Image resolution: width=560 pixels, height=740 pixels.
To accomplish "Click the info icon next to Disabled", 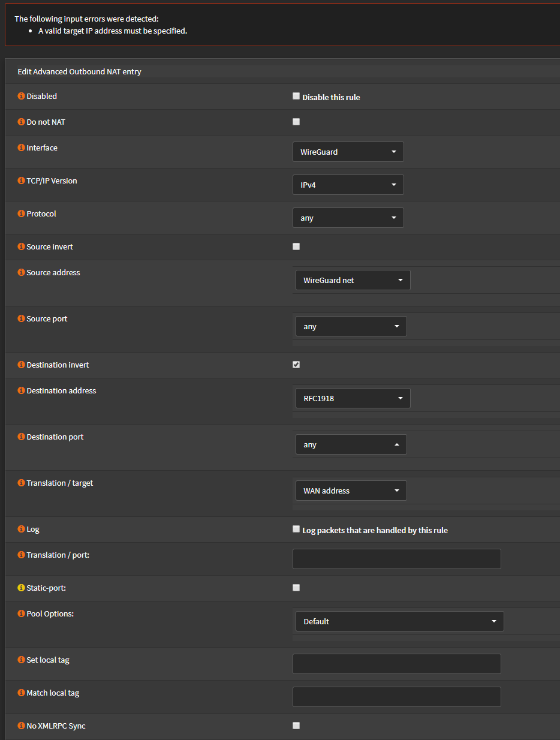I will coord(19,96).
